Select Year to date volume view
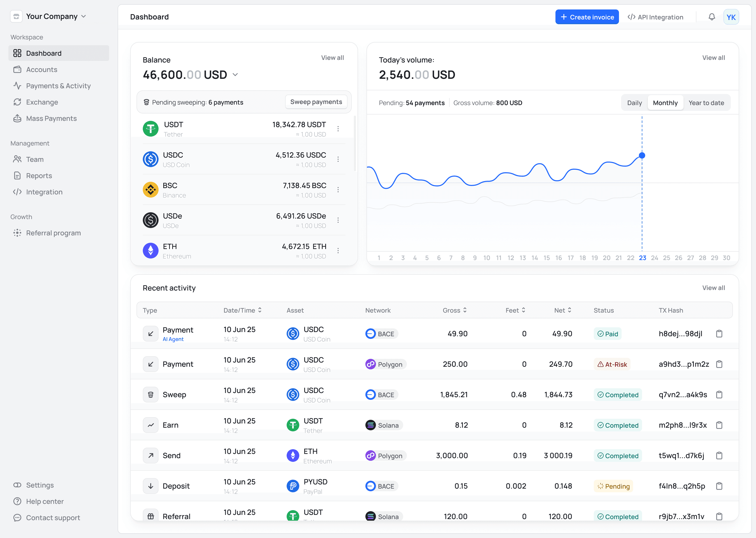 707,103
